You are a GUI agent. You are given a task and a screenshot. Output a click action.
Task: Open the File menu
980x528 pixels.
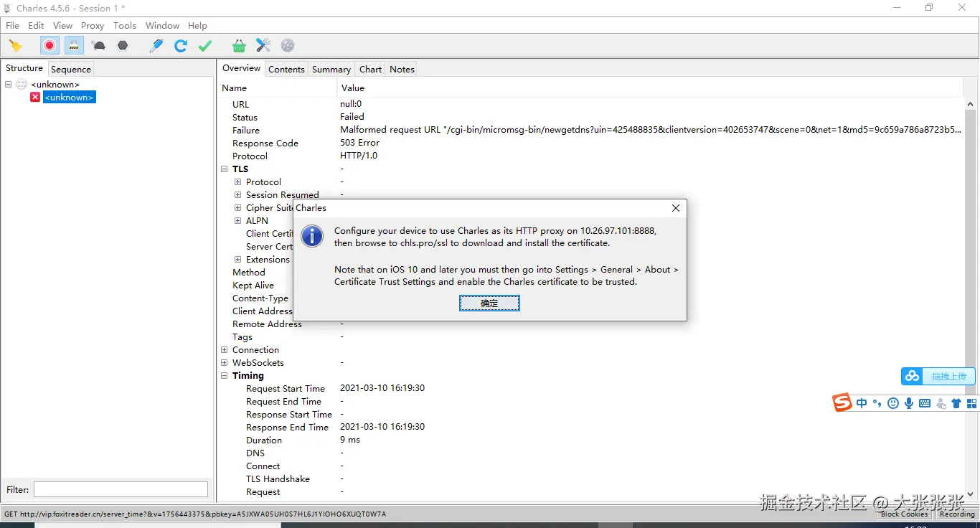pyautogui.click(x=13, y=25)
